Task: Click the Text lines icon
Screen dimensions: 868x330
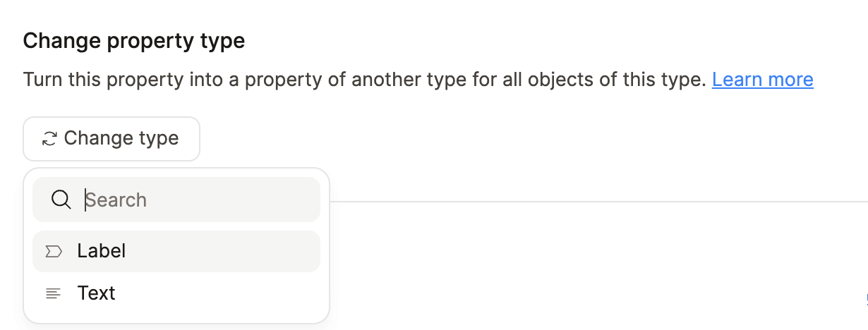Action: coord(53,293)
